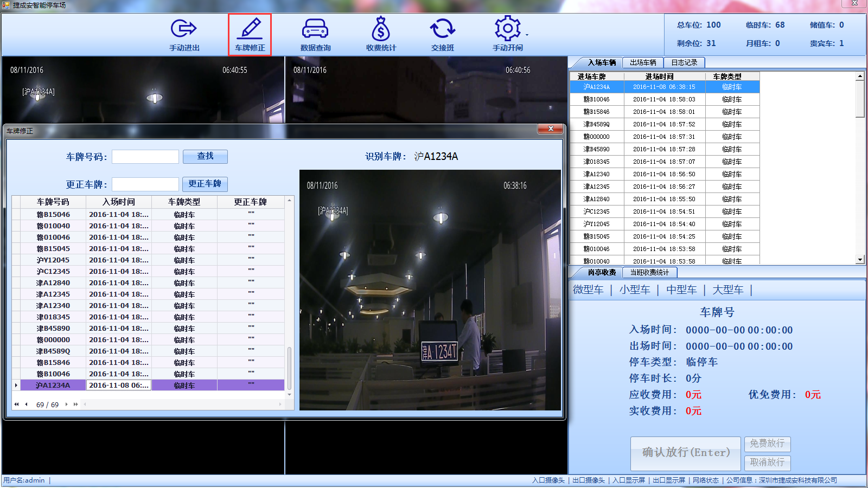Jump to last page of plate list

75,404
